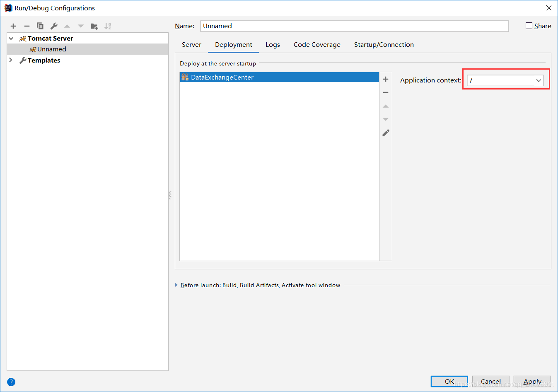Image resolution: width=558 pixels, height=392 pixels.
Task: Collapse the Tomcat Server tree node
Action: (10, 38)
